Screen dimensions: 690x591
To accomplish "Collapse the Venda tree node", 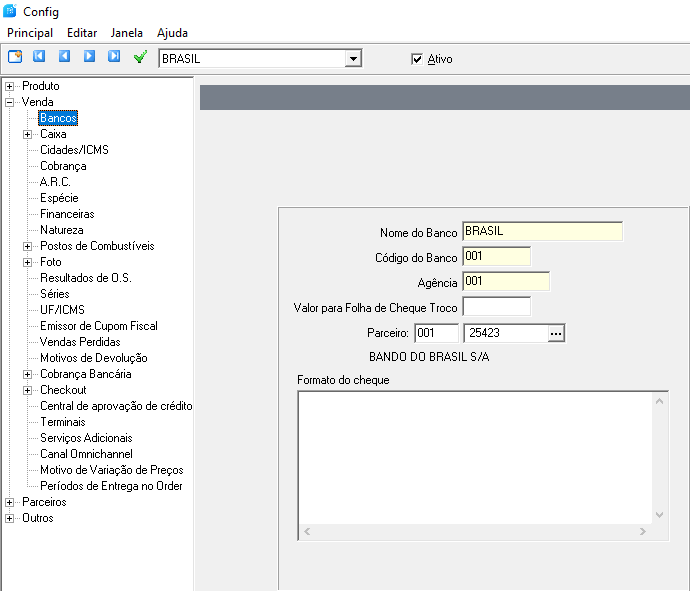I will [x=10, y=102].
